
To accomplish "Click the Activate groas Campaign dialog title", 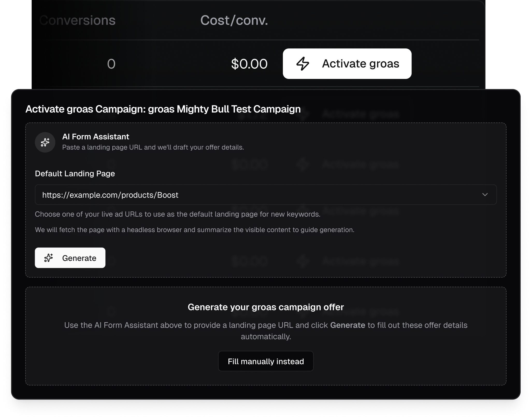I will [x=163, y=109].
